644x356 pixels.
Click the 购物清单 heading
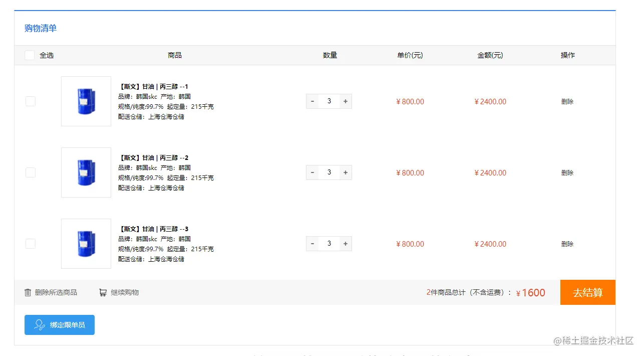coord(41,28)
